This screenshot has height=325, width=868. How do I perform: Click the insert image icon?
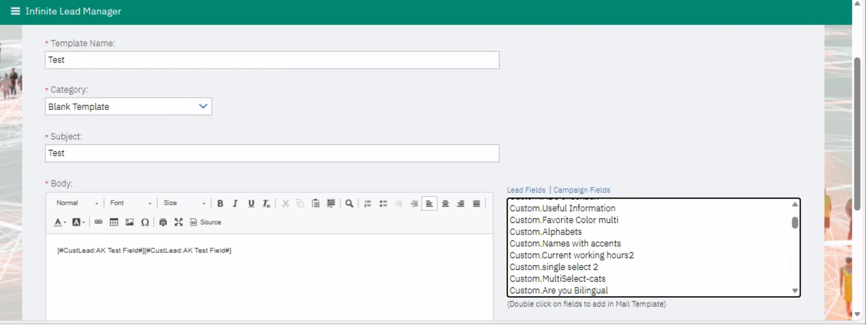(x=129, y=222)
